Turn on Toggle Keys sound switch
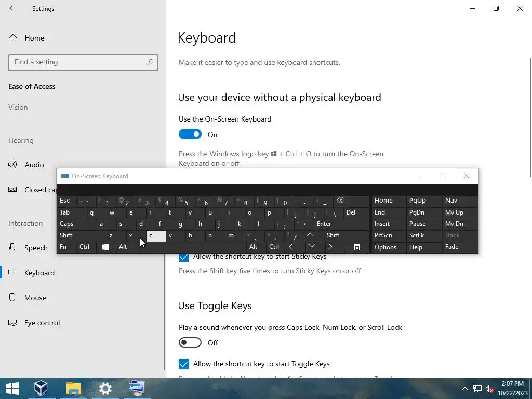The height and width of the screenshot is (399, 532). 190,343
